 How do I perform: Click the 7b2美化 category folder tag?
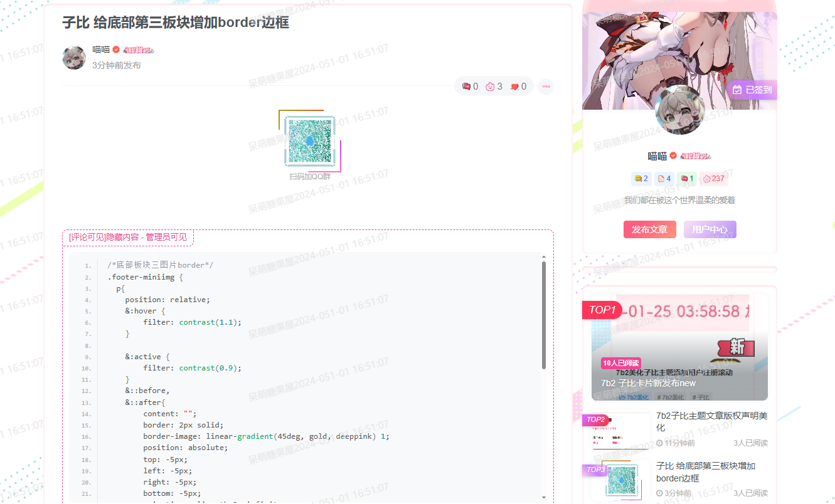634,397
